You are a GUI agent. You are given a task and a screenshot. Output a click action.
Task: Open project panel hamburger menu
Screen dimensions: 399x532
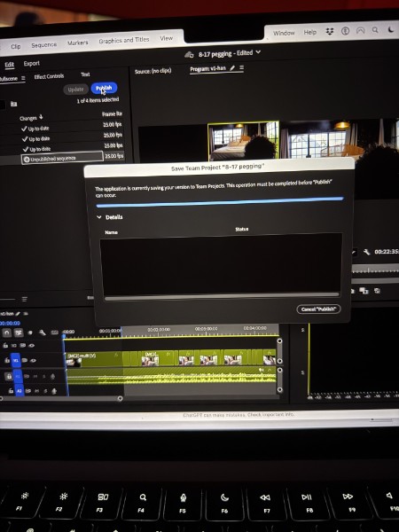pos(23,78)
